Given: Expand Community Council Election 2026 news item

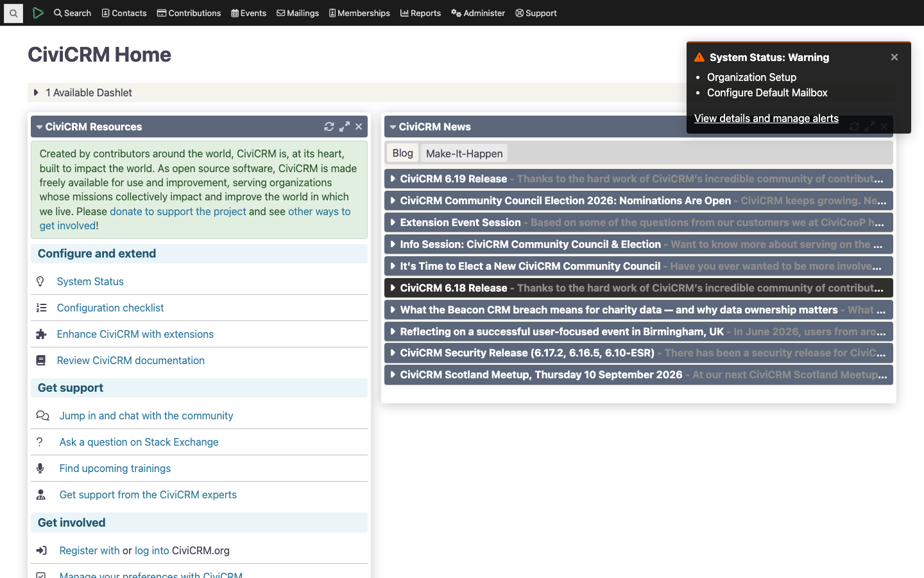Looking at the screenshot, I should point(638,200).
